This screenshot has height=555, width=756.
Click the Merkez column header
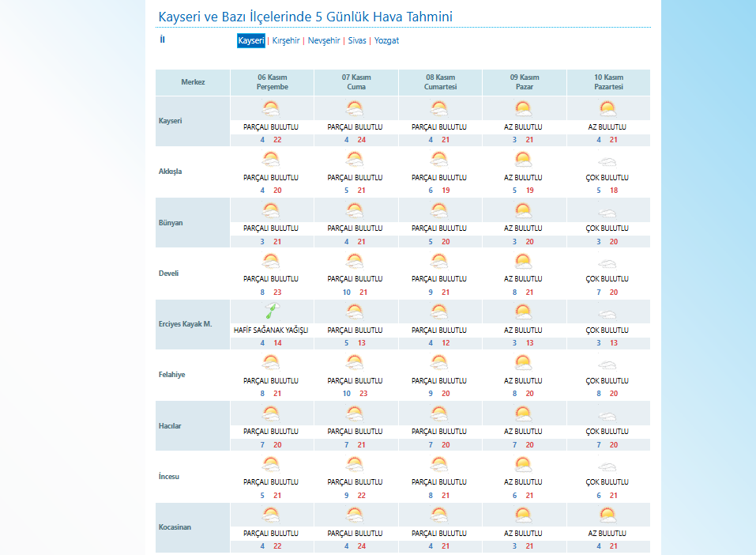tap(193, 82)
